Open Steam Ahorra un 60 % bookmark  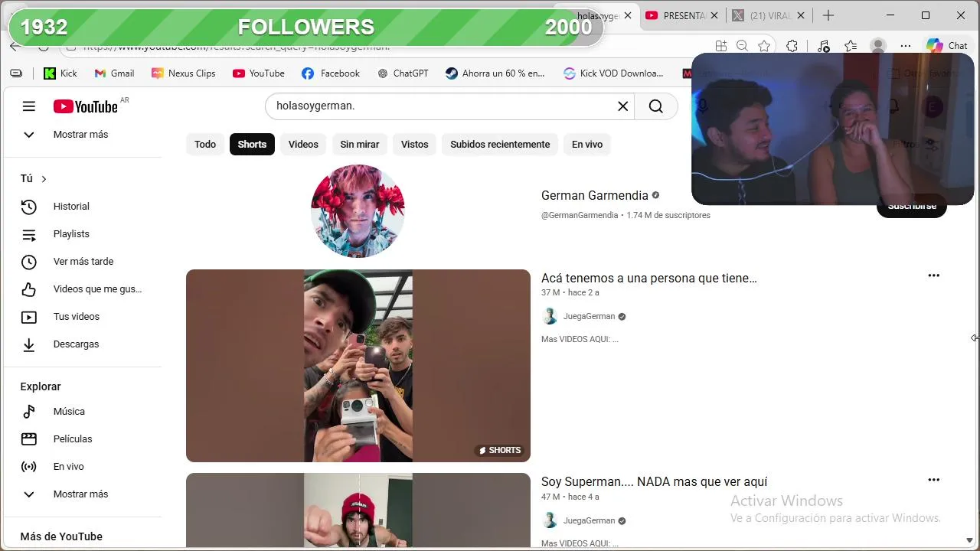(495, 73)
